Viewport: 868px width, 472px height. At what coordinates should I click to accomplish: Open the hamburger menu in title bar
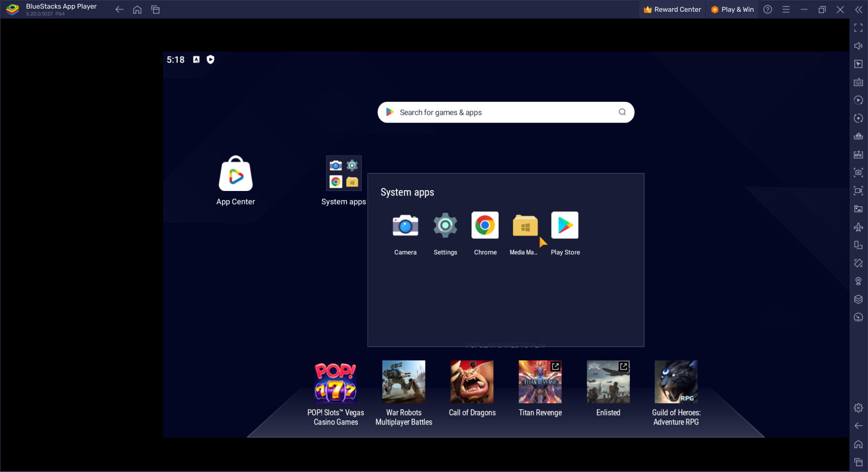pyautogui.click(x=786, y=10)
